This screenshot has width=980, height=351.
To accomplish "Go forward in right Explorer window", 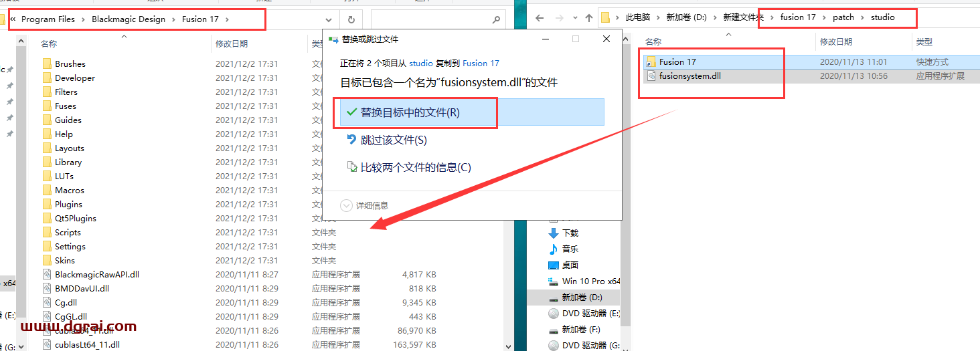I will 559,17.
